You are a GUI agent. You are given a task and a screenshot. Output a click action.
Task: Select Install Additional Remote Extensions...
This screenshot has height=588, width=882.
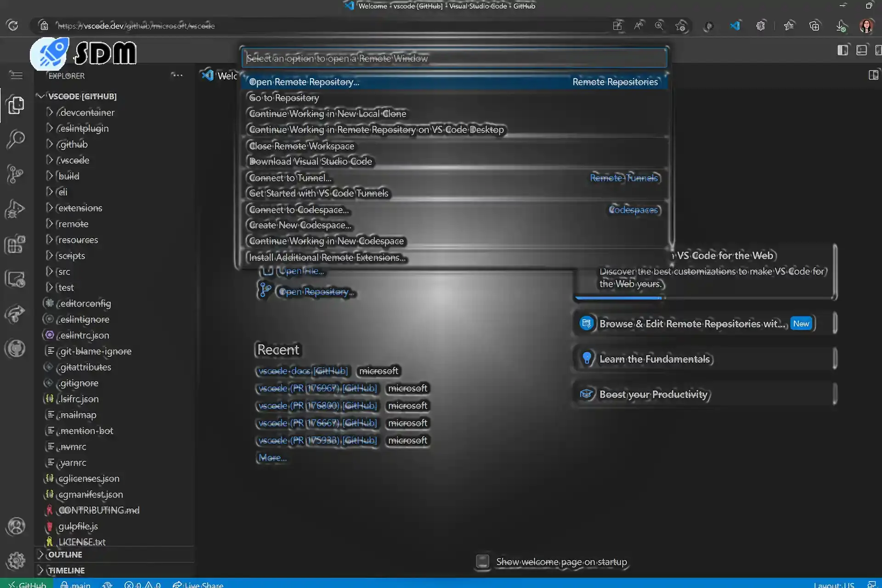point(455,258)
